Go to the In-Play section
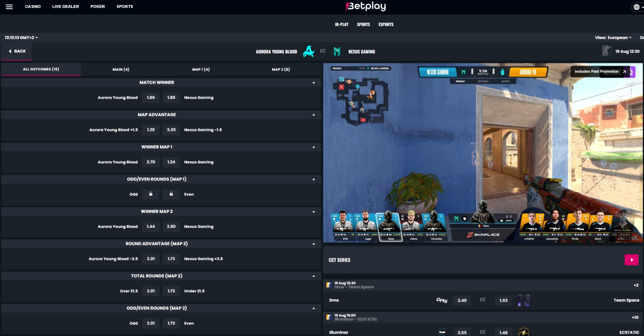This screenshot has width=644, height=336. (341, 24)
